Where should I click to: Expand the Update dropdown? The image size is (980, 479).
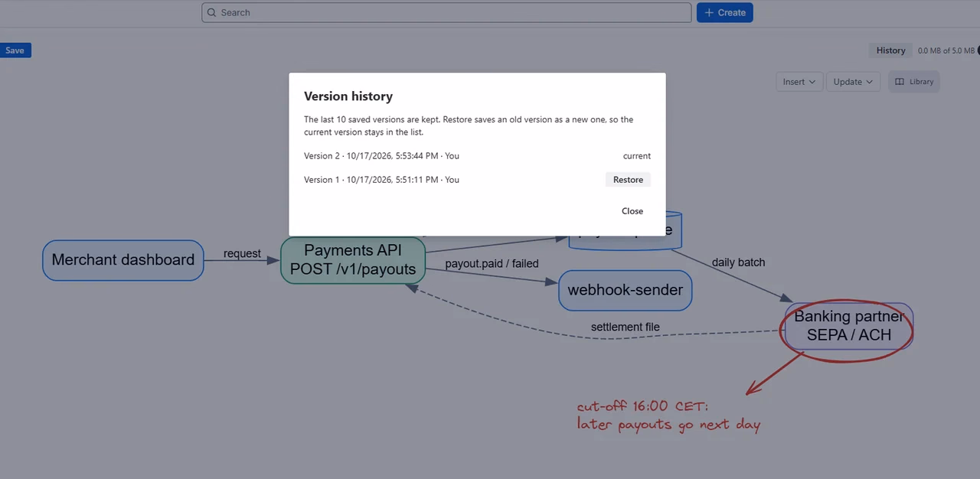[x=854, y=82]
